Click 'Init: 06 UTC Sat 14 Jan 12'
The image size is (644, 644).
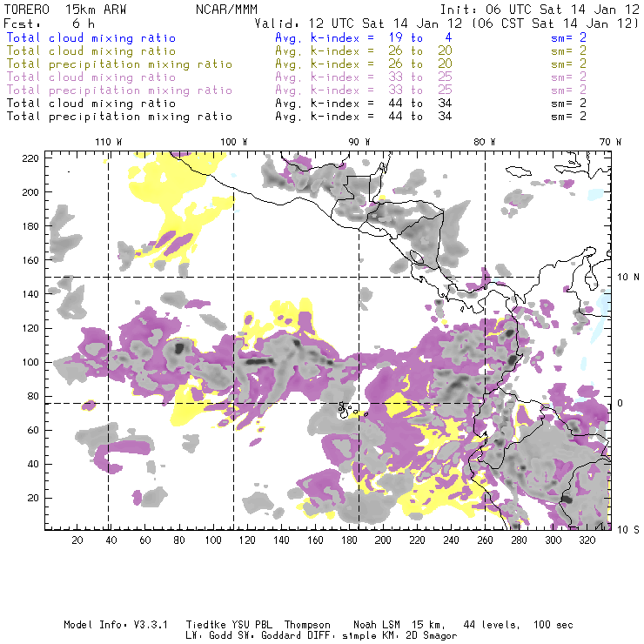click(540, 10)
